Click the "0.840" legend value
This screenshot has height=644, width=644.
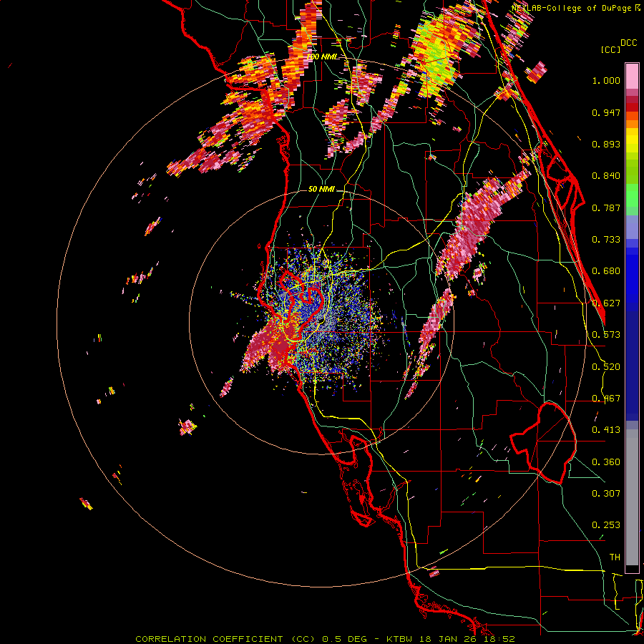tap(606, 176)
